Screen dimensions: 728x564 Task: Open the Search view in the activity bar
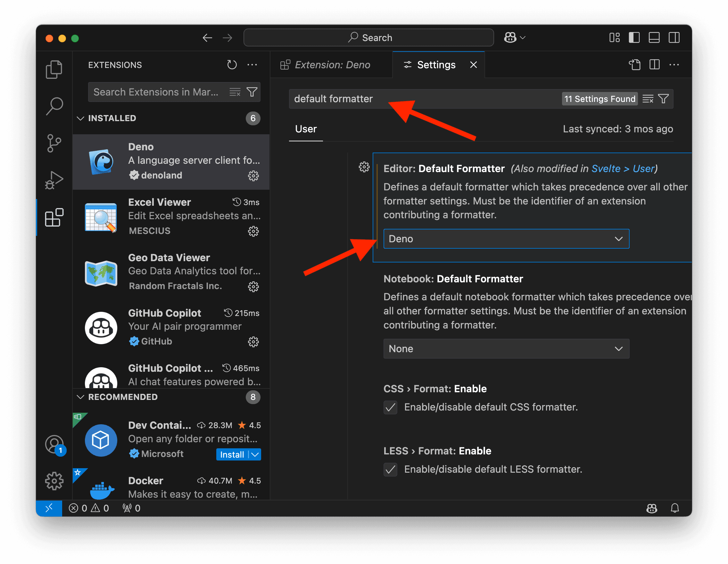coord(54,105)
